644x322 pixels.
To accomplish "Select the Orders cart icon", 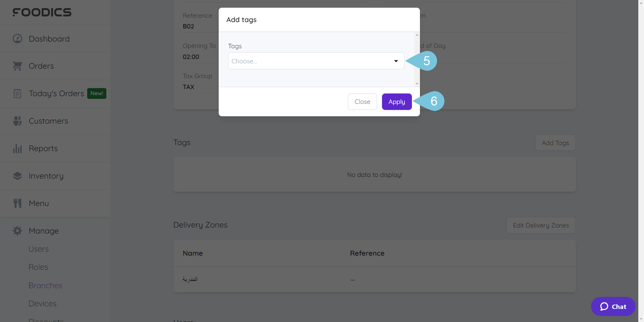I will [x=17, y=66].
